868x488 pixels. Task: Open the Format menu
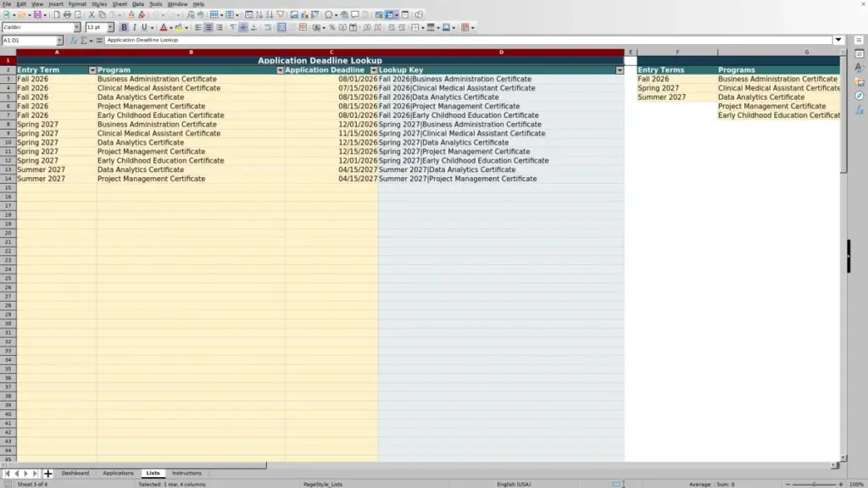[x=77, y=4]
